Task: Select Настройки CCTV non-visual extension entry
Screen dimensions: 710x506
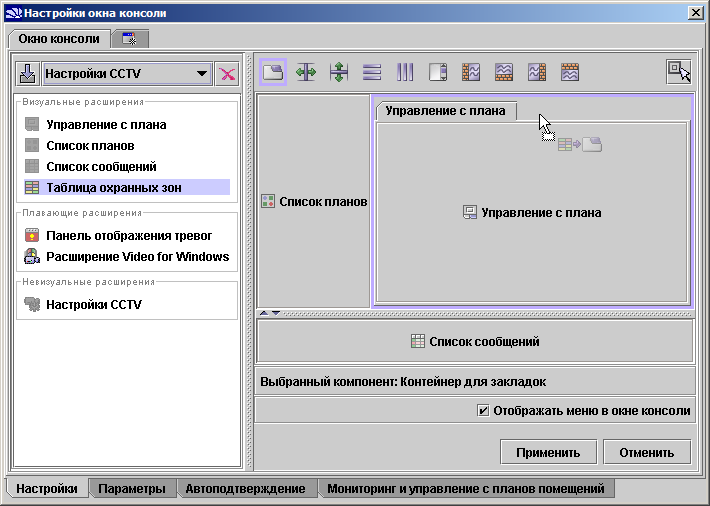Action: click(x=127, y=304)
